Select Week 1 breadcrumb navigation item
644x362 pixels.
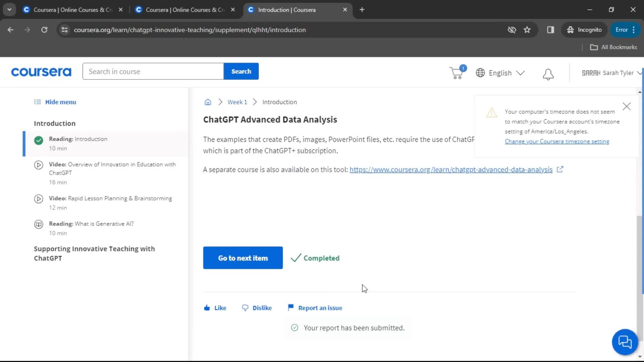point(237,102)
